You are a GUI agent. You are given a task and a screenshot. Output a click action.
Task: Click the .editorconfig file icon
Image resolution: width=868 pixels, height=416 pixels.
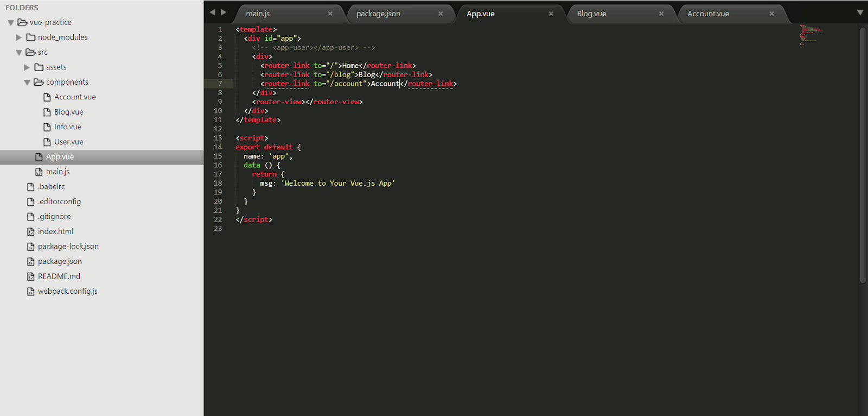[x=31, y=201]
